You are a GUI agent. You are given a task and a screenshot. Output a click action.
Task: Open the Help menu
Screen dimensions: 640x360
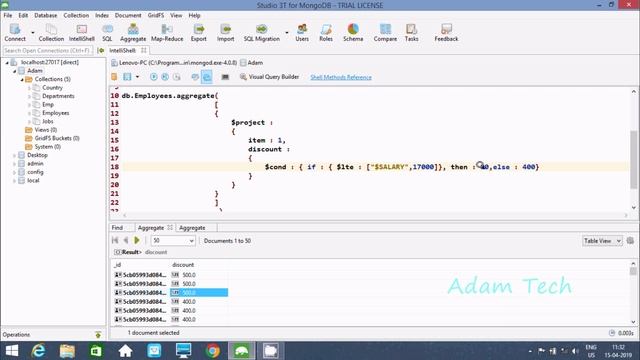[194, 16]
